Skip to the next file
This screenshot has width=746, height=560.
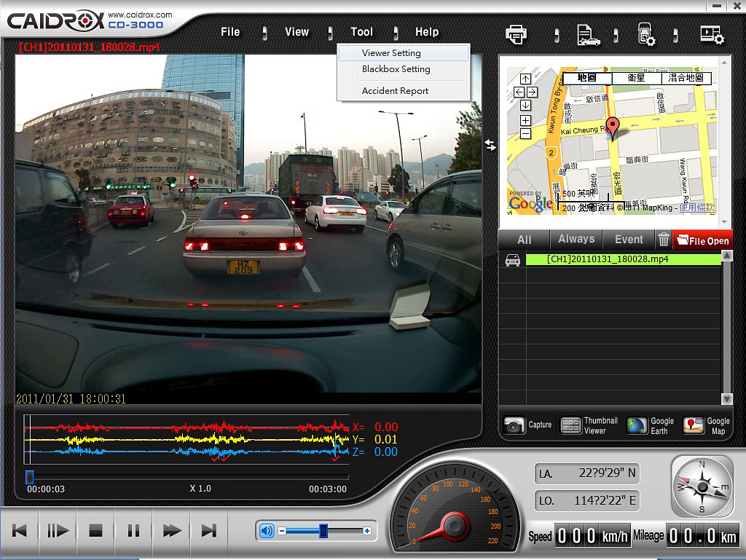(209, 531)
